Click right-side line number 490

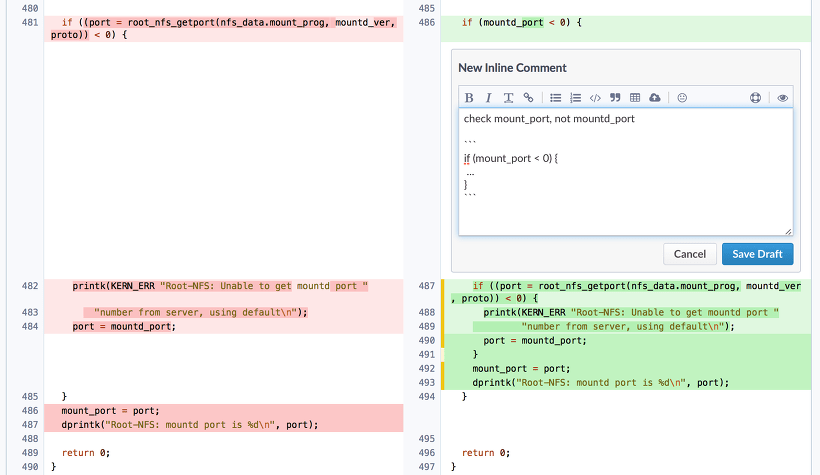427,341
